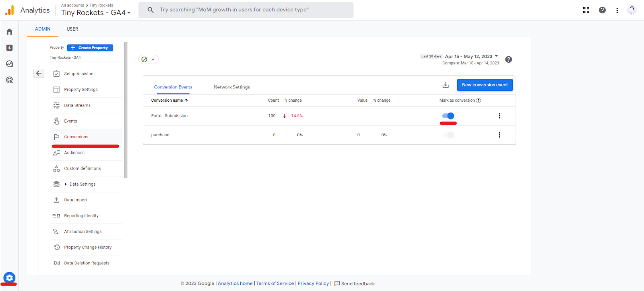Open more options for purchase row
The width and height of the screenshot is (644, 291).
tap(500, 135)
